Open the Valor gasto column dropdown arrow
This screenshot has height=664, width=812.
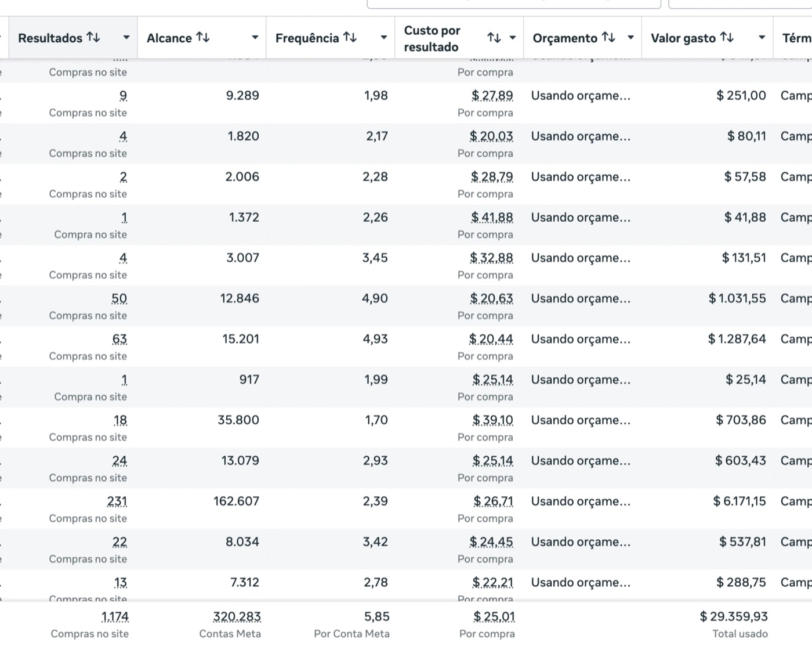coord(762,38)
